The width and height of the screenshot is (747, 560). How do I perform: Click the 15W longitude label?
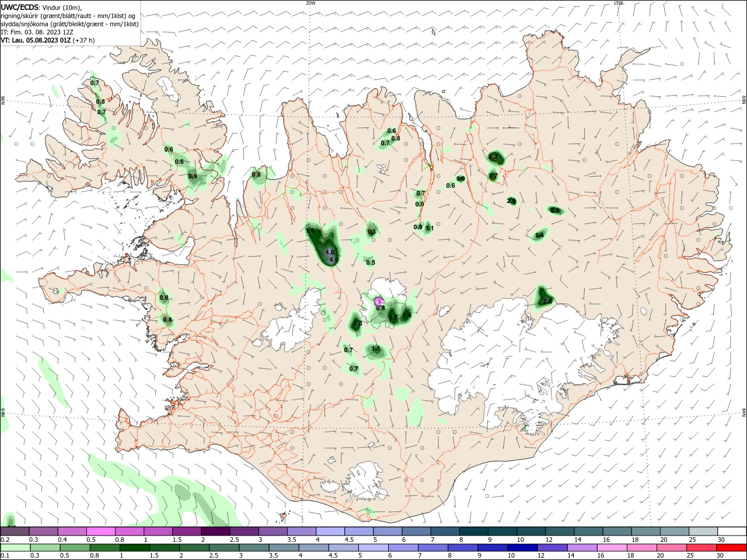tap(618, 3)
